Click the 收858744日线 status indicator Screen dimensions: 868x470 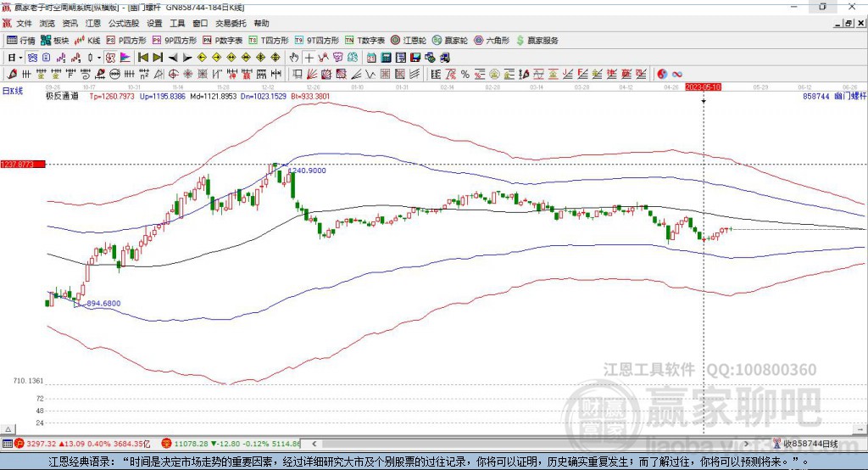(x=805, y=444)
